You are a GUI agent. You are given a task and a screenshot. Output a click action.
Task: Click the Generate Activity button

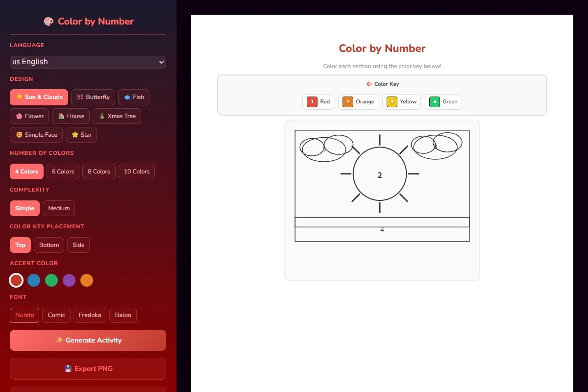[88, 340]
